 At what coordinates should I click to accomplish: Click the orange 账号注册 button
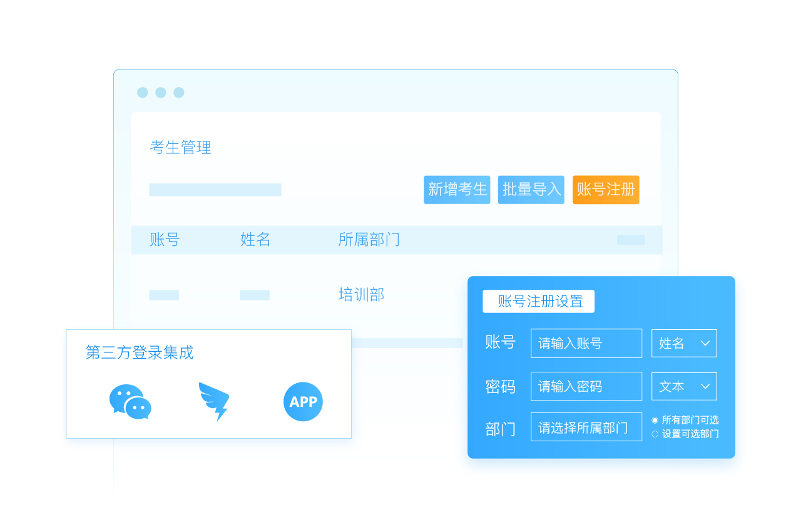606,190
